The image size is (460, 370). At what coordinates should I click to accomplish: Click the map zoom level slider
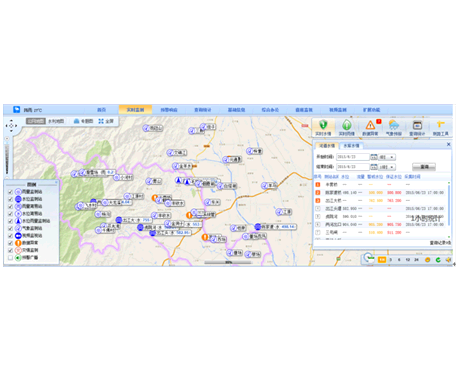tap(7, 158)
